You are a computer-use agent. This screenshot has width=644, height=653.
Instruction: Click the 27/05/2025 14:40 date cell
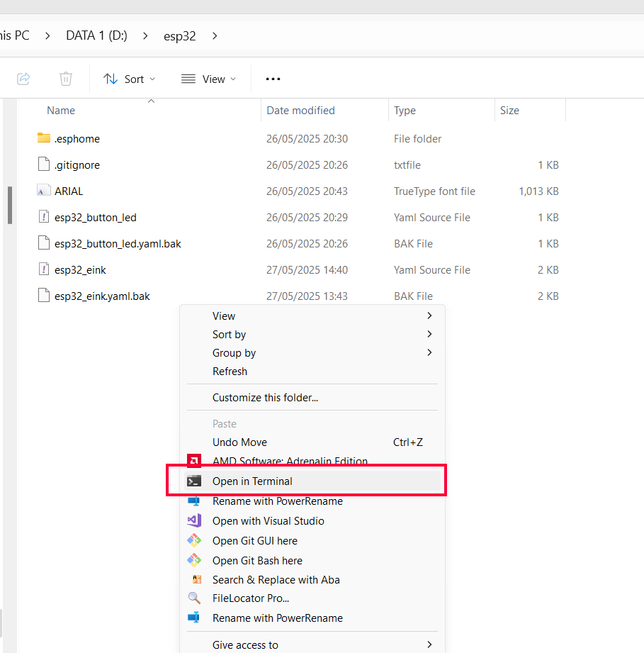(x=307, y=270)
